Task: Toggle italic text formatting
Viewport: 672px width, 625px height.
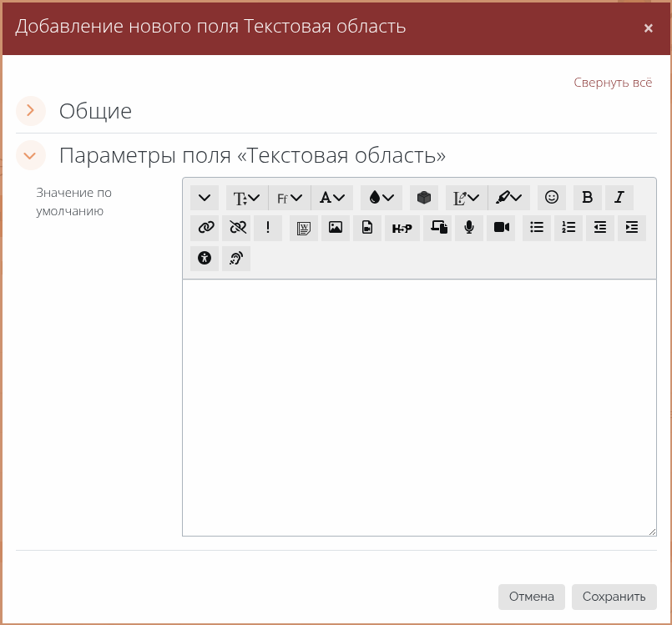Action: [619, 198]
